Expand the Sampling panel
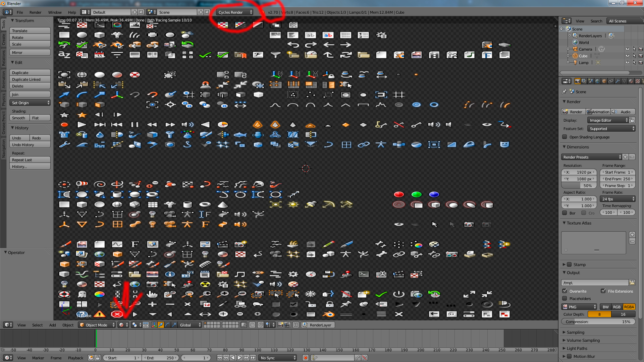 tap(575, 332)
